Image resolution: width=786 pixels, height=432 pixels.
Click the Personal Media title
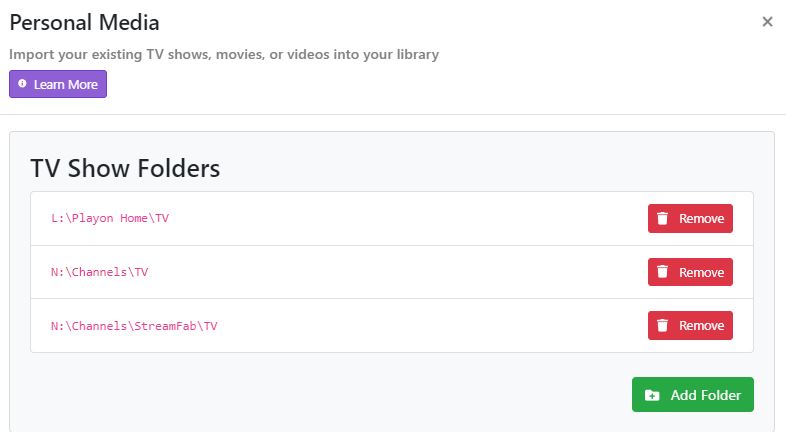tap(84, 22)
